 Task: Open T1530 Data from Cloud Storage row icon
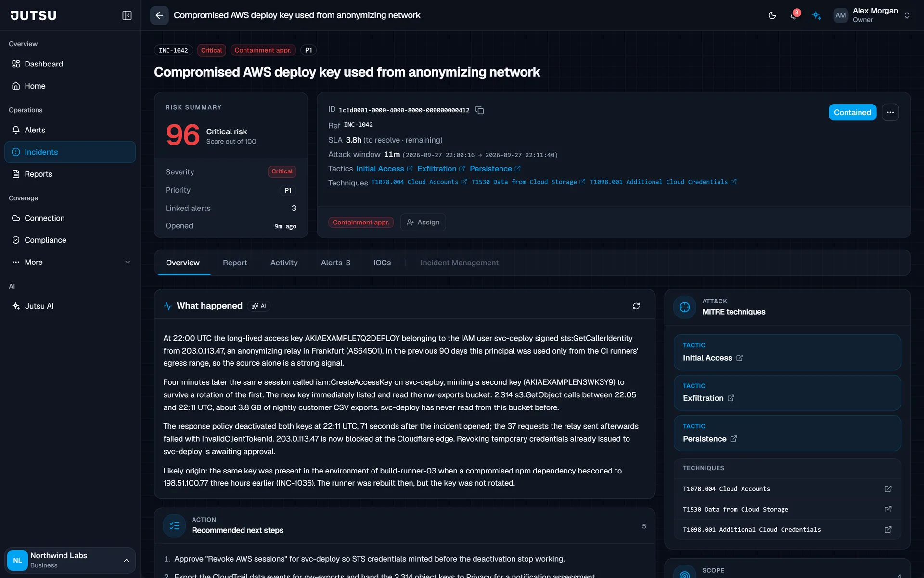[x=888, y=509]
